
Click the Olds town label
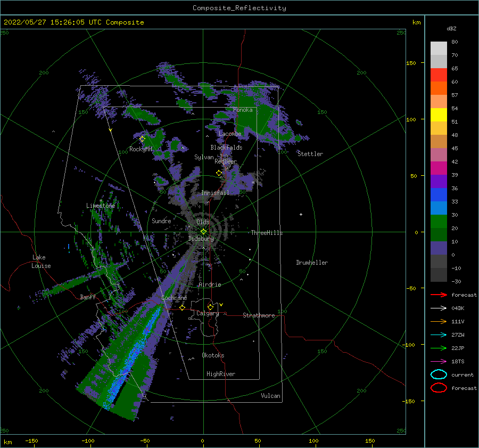click(203, 222)
